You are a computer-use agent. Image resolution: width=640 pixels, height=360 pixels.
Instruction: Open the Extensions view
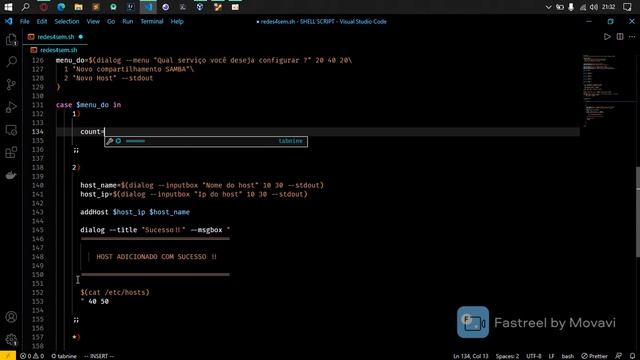point(11,152)
